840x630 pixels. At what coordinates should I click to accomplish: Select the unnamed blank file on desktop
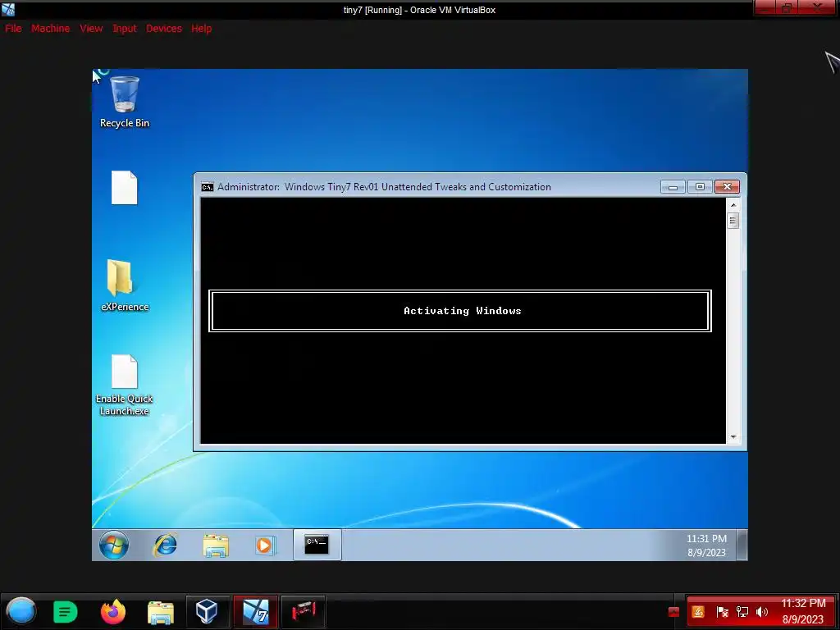[x=125, y=188]
